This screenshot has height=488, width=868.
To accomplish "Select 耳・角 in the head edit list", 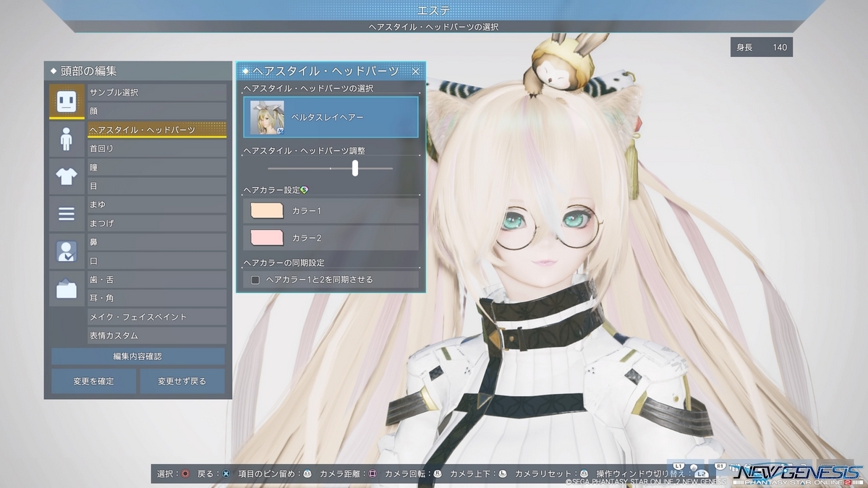I will coord(157,298).
